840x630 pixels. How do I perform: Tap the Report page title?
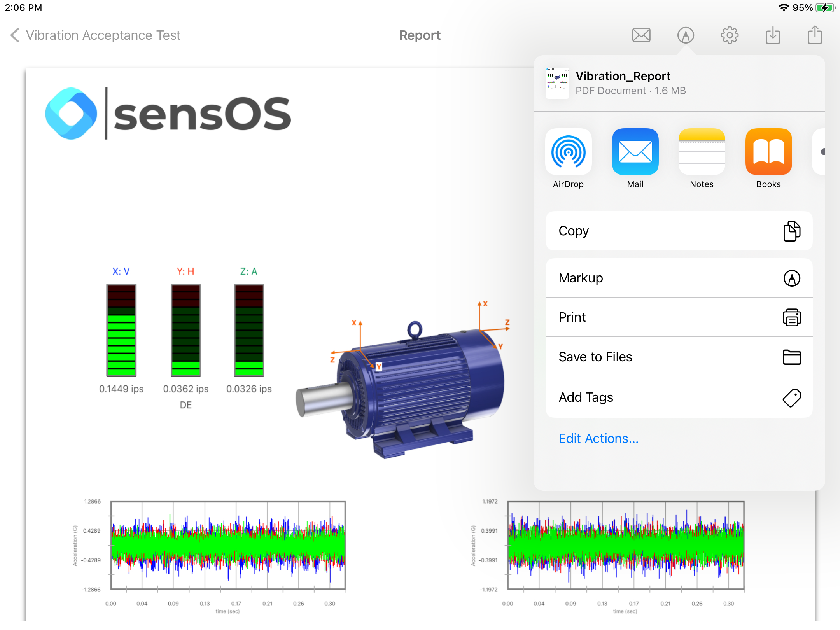(x=420, y=35)
